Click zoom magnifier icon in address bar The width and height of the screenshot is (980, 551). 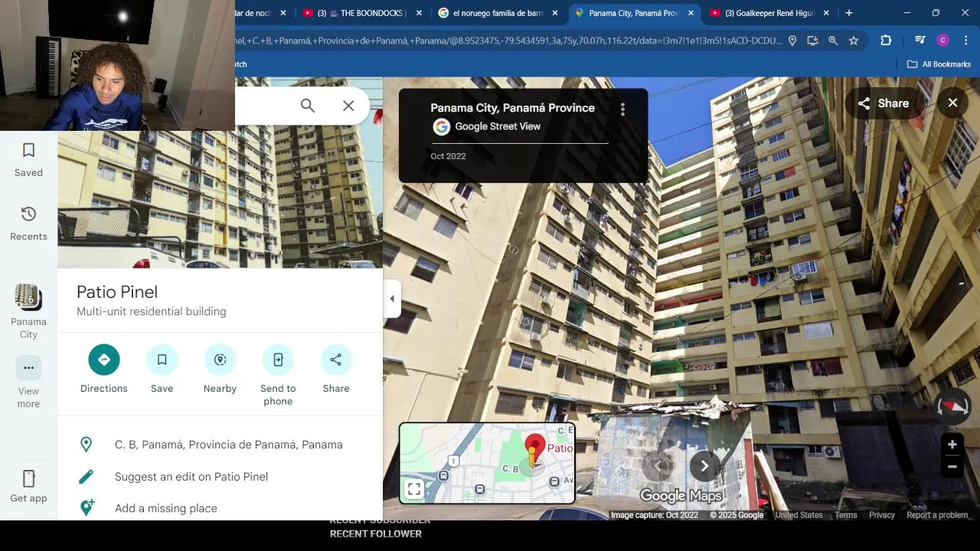[833, 41]
